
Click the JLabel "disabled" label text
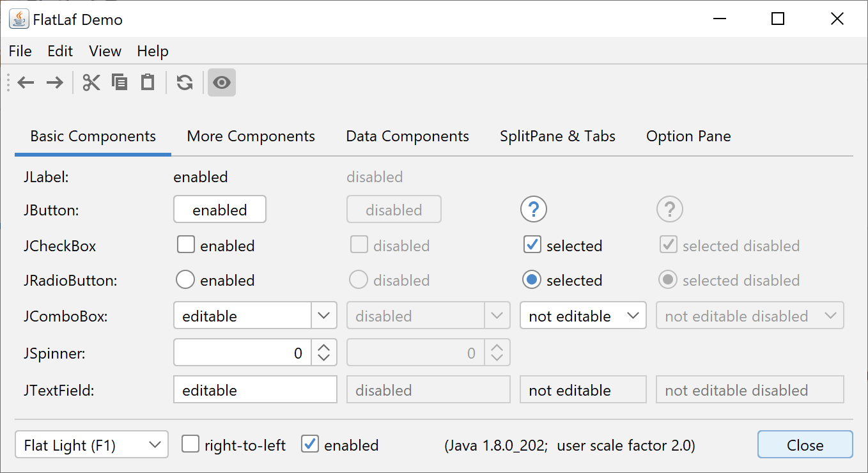pyautogui.click(x=375, y=177)
